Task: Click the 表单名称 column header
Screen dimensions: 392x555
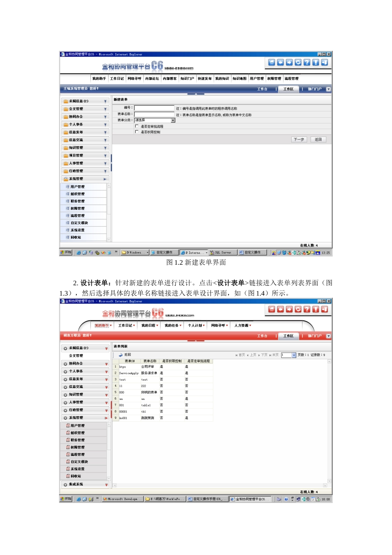Action: 150,361
